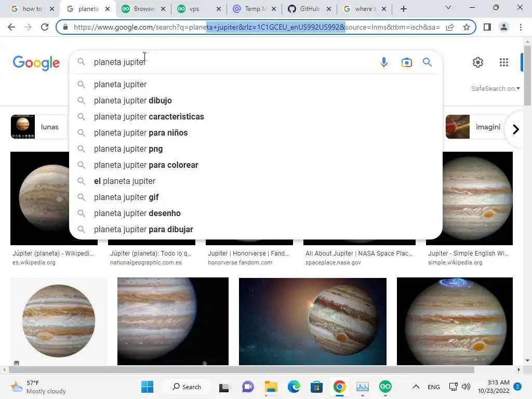Click the browser back arrow

tap(11, 27)
